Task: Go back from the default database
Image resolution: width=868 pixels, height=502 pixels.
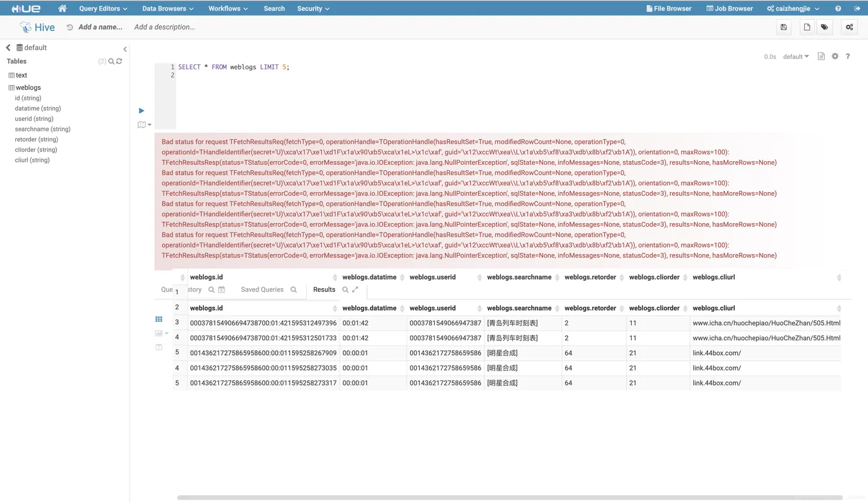Action: coord(9,48)
